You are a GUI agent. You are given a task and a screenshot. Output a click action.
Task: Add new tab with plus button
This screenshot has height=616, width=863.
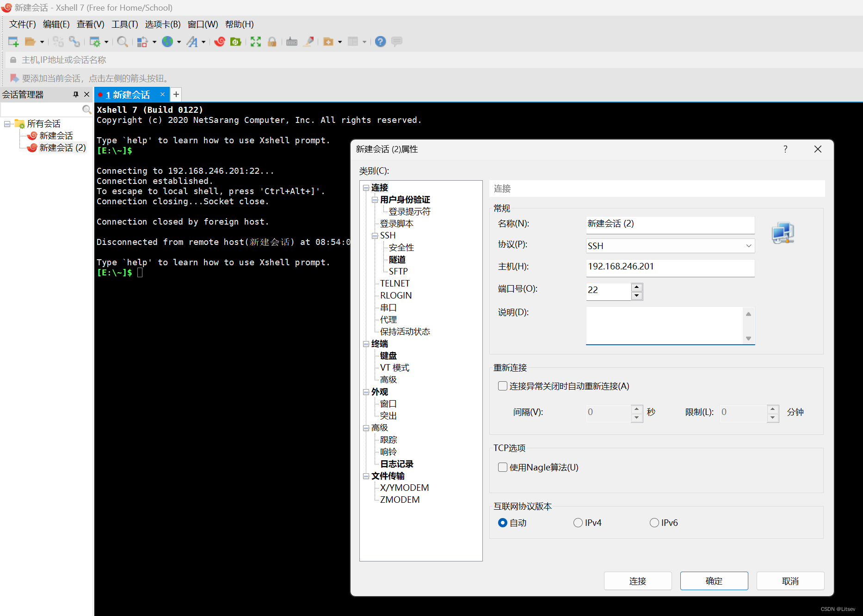coord(176,94)
